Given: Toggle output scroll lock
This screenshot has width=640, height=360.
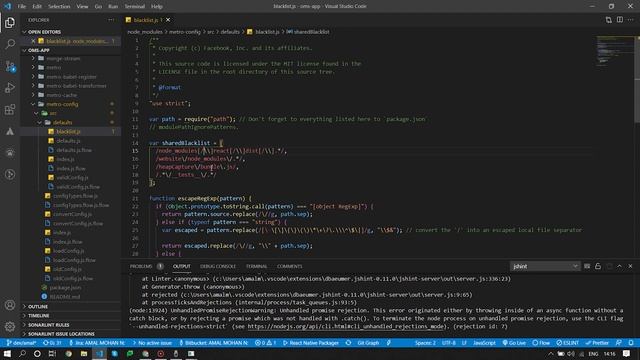Looking at the screenshot, I should click(598, 266).
